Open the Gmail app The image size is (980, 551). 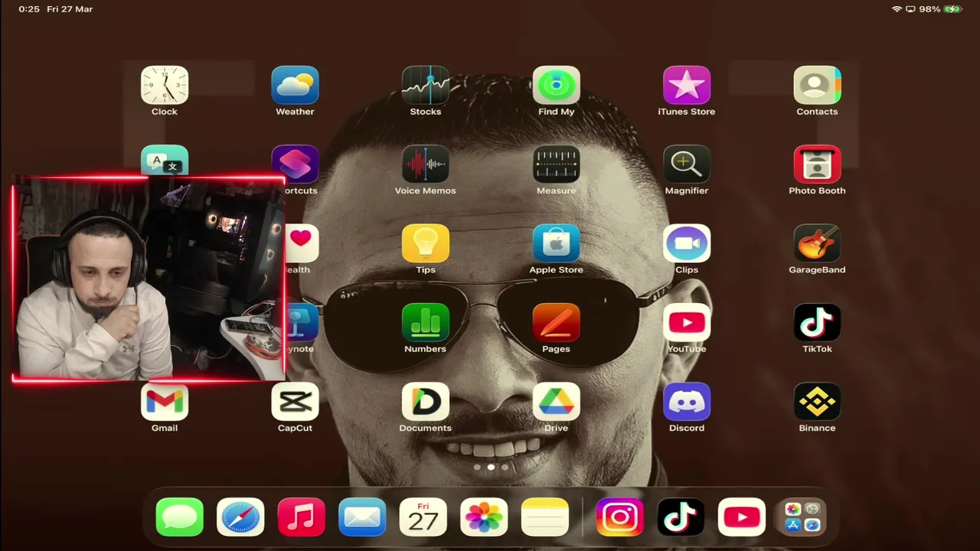pyautogui.click(x=165, y=402)
